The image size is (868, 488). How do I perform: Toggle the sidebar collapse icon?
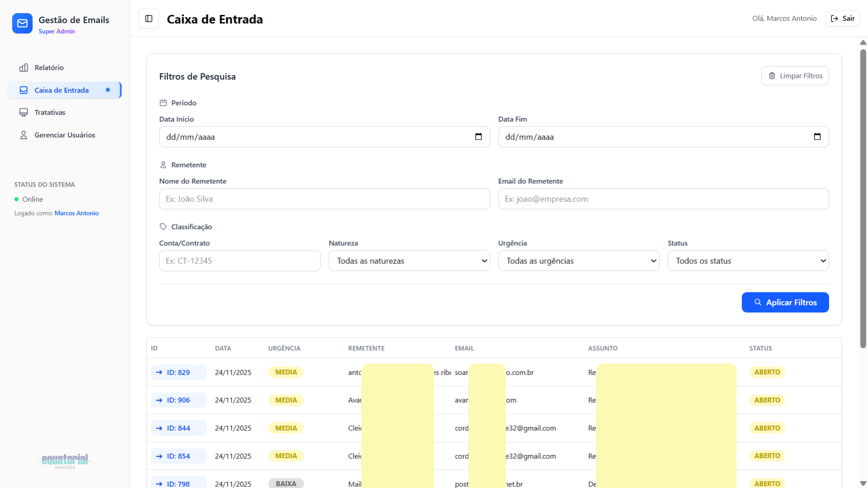[149, 19]
